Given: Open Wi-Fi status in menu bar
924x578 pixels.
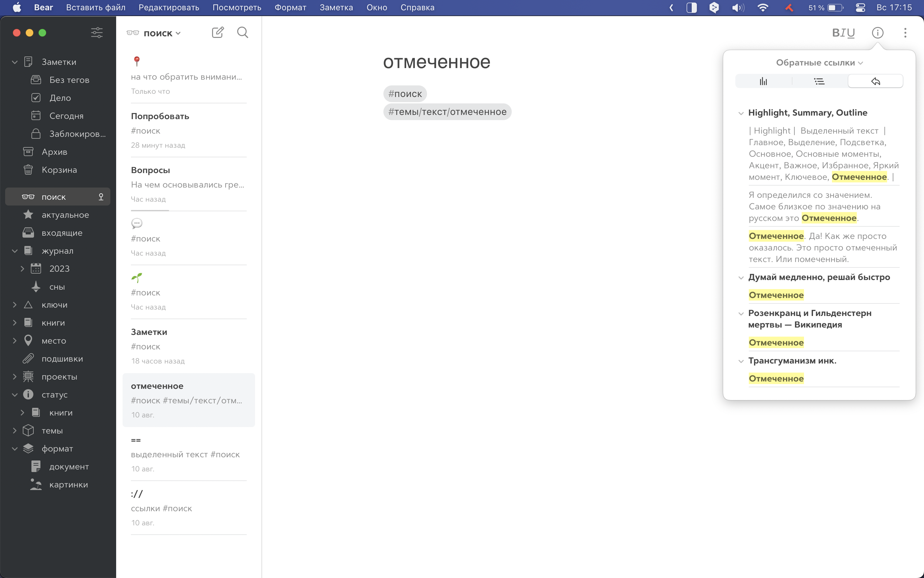Looking at the screenshot, I should [763, 8].
